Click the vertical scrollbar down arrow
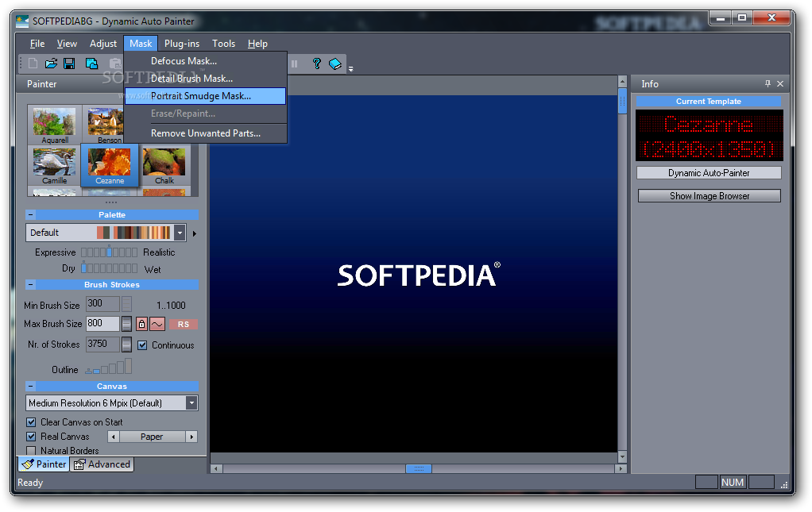This screenshot has width=812, height=512. (x=622, y=457)
